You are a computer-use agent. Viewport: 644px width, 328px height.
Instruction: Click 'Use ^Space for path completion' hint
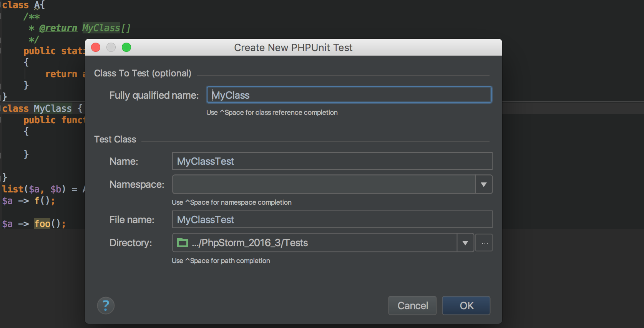[221, 261]
